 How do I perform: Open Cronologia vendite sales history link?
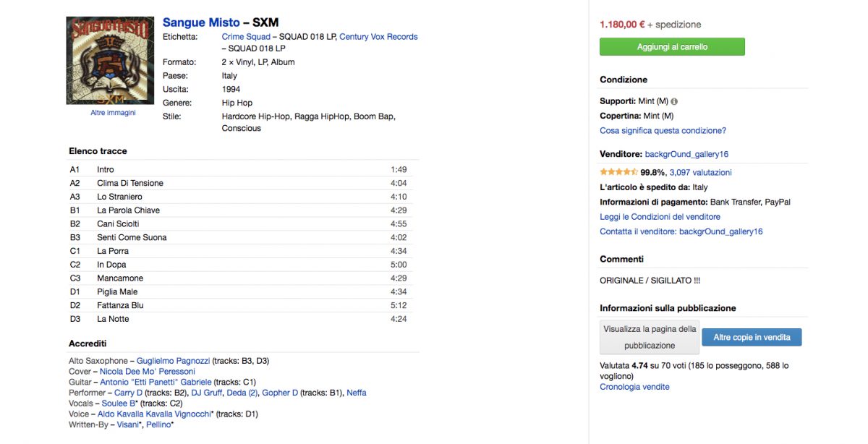tap(634, 387)
